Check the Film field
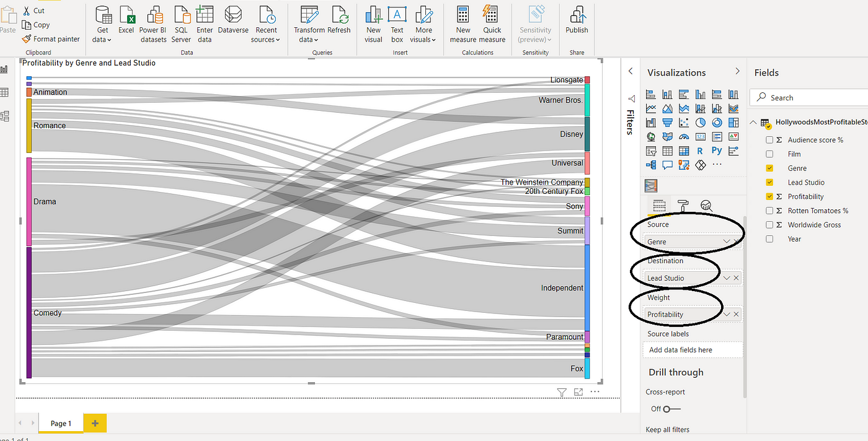868x441 pixels. (x=769, y=154)
